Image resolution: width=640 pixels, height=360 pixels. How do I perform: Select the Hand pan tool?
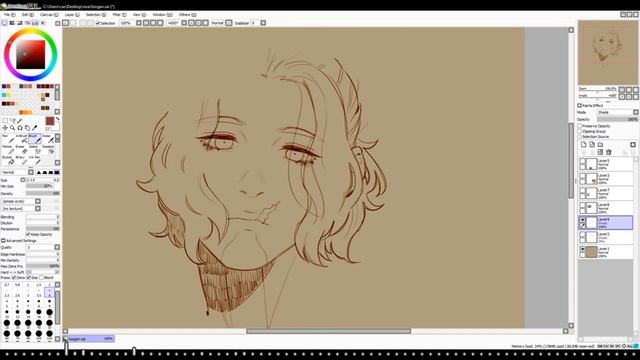[27, 128]
